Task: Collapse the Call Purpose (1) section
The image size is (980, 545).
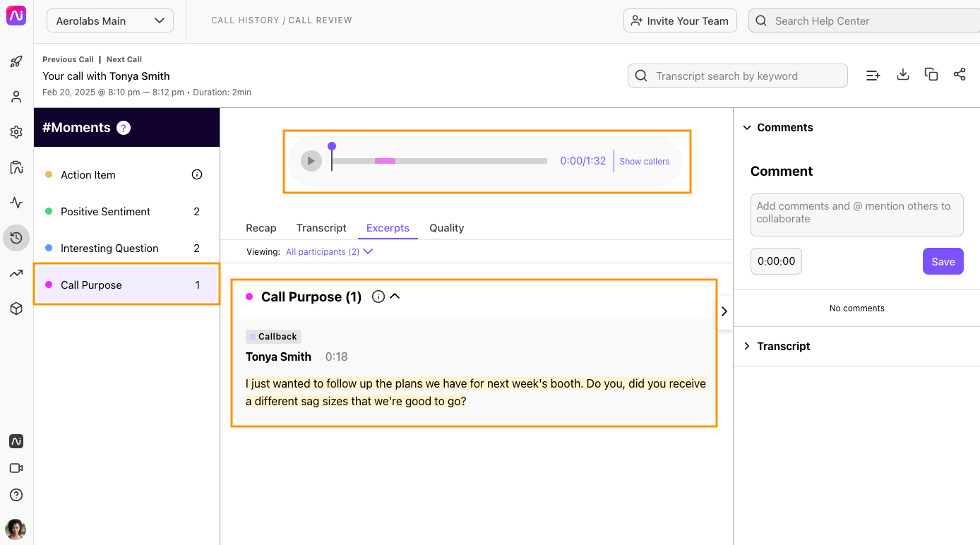Action: (x=395, y=297)
